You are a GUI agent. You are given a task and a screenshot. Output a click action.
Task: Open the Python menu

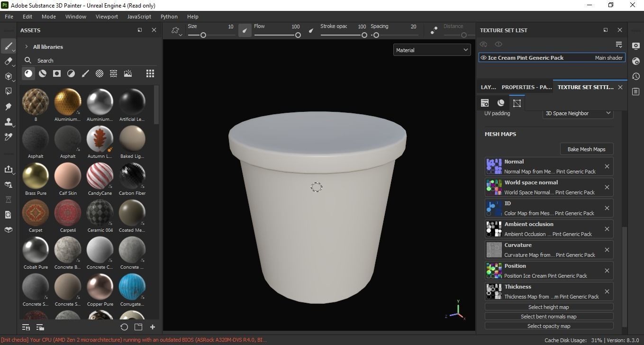[x=169, y=17]
